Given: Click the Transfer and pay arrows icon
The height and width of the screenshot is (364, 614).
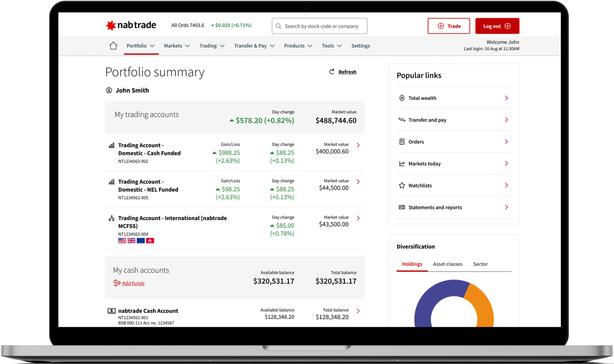Looking at the screenshot, I should (401, 119).
